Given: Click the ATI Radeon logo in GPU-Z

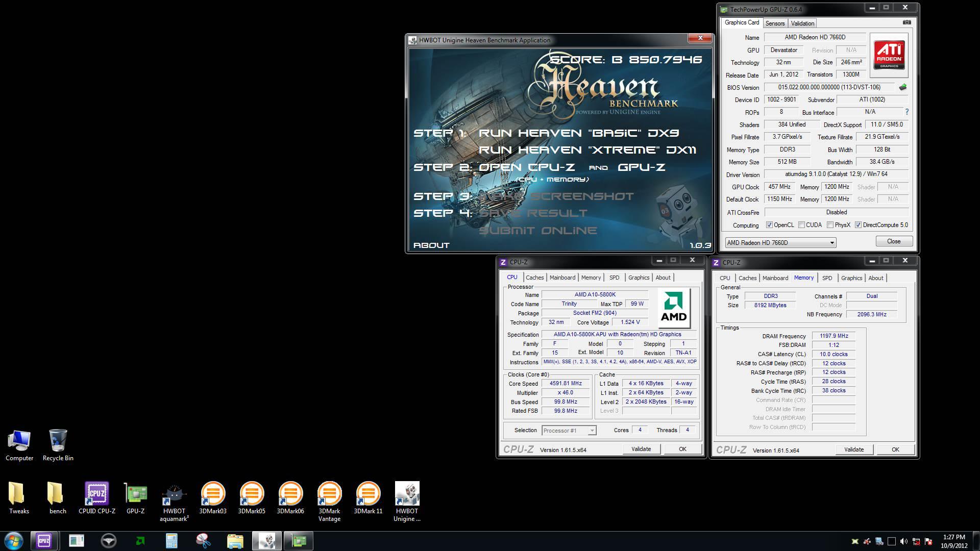Looking at the screenshot, I should click(x=889, y=55).
